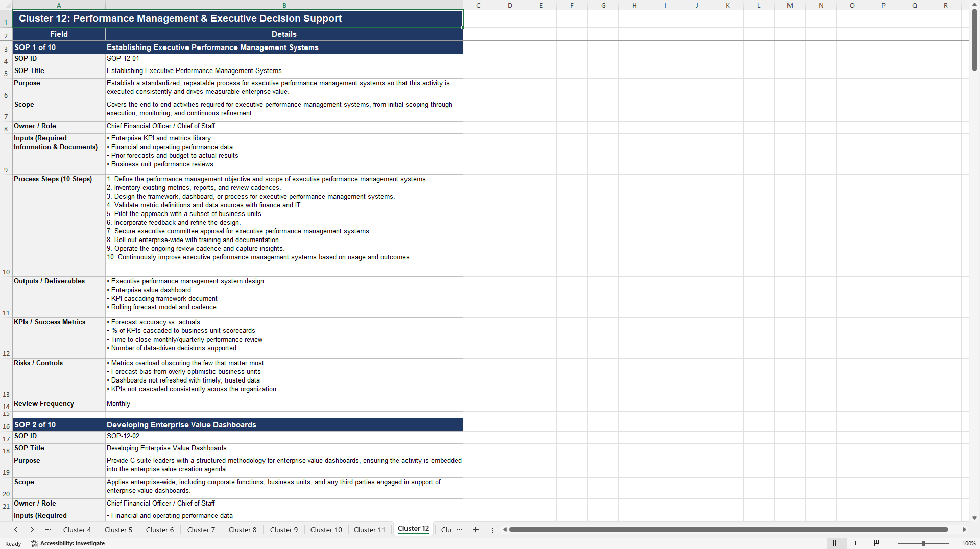Show hidden sheets ellipsis left of Cluster 4
The height and width of the screenshot is (549, 980).
48,530
